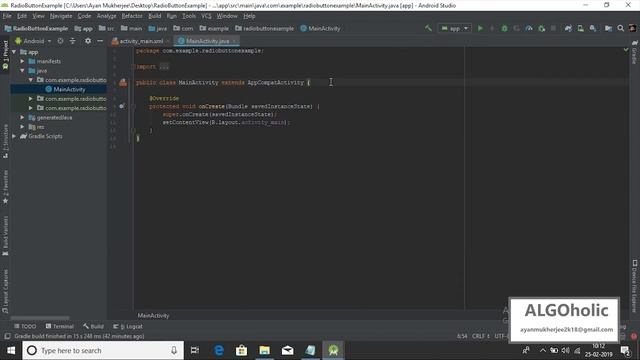Viewport: 640px width, 360px height.
Task: Open the TODO tool window
Action: [25, 326]
